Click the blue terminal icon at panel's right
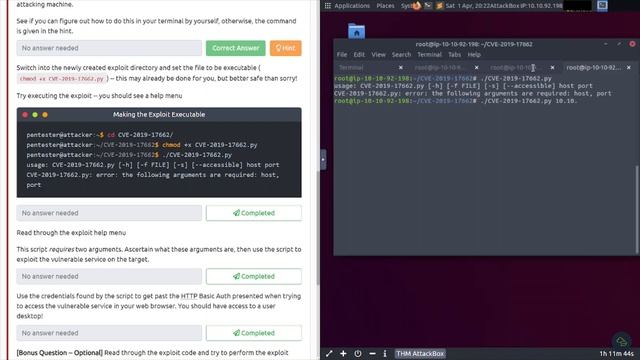The height and width of the screenshot is (360, 640). point(602,5)
